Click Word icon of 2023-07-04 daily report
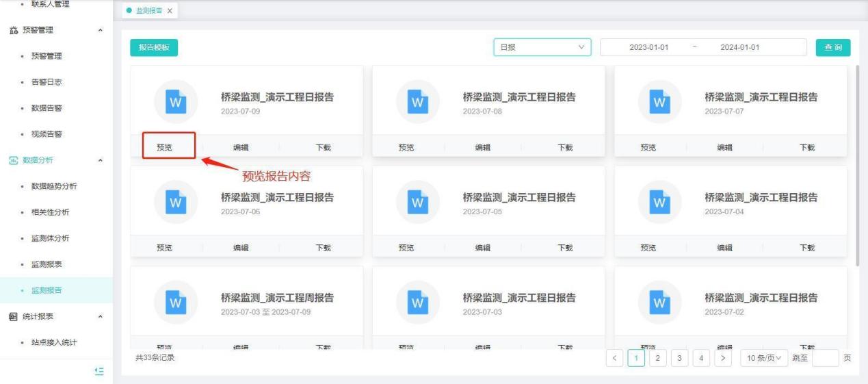868x384 pixels. 659,203
